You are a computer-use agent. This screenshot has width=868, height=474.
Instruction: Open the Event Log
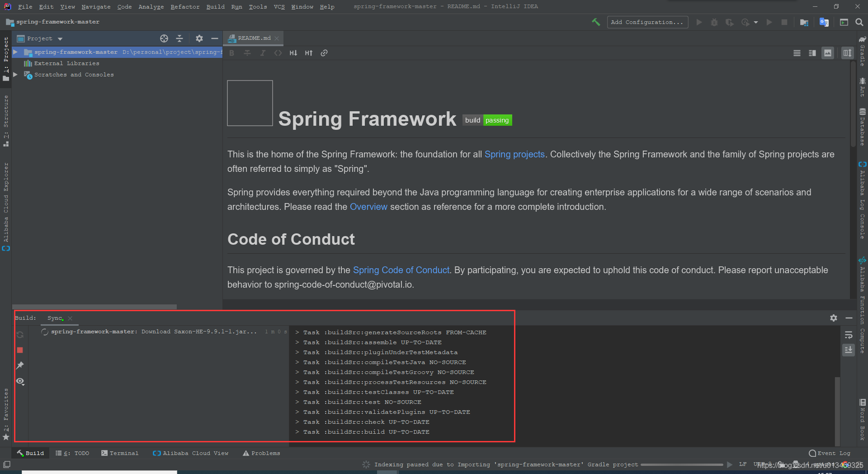point(830,453)
